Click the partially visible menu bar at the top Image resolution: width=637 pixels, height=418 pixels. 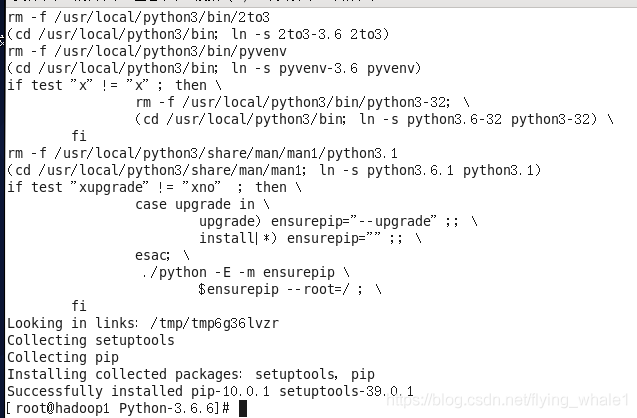pos(318,3)
